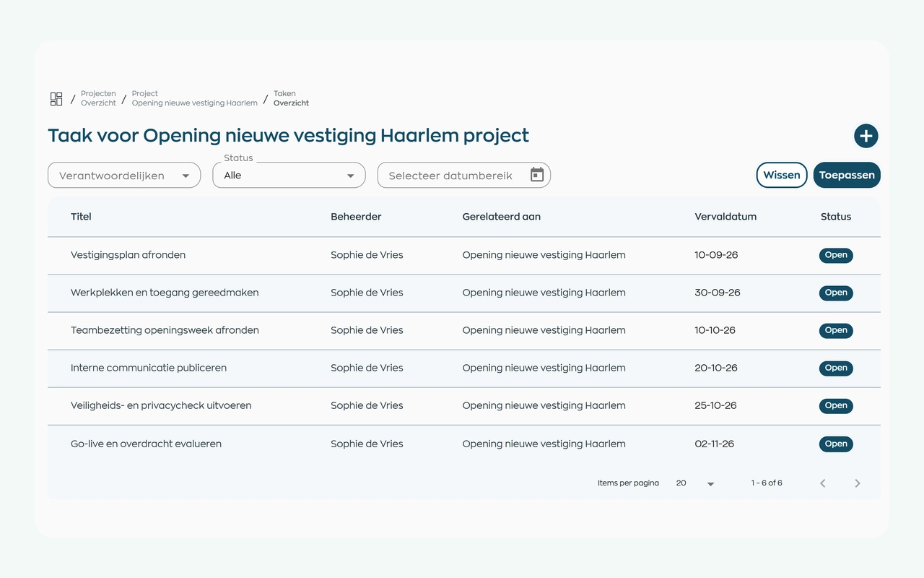Click Open status badge for Go-live row
924x578 pixels.
point(836,444)
